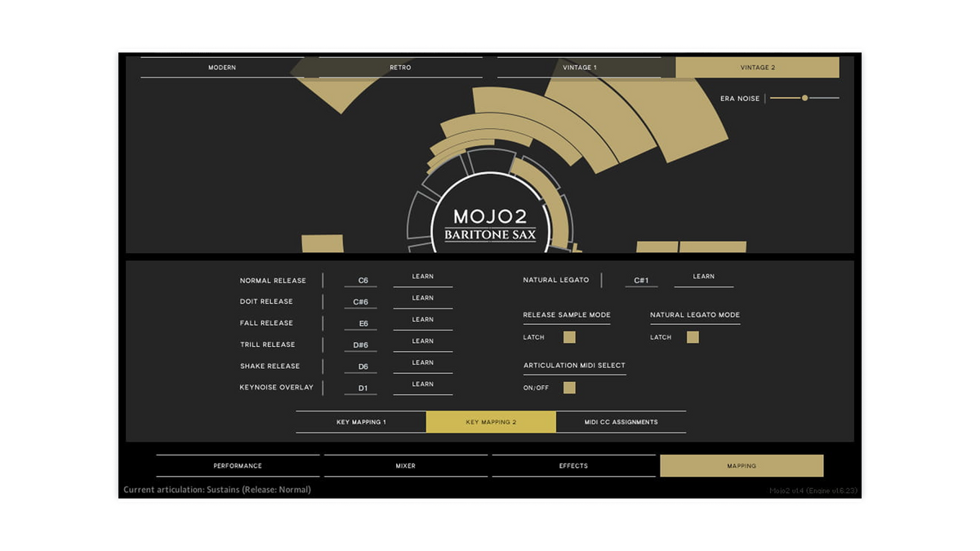The height and width of the screenshot is (551, 980).
Task: Select the Retro era tab
Action: (x=400, y=68)
